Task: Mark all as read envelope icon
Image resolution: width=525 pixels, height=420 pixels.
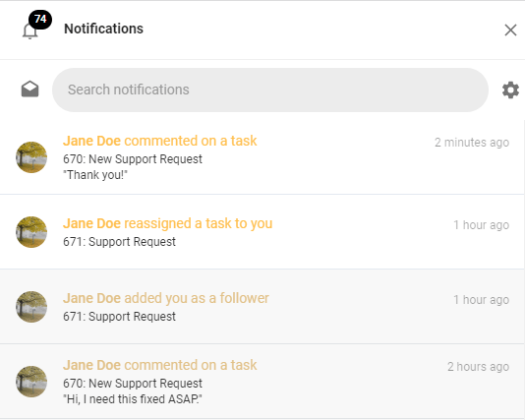Action: point(30,90)
